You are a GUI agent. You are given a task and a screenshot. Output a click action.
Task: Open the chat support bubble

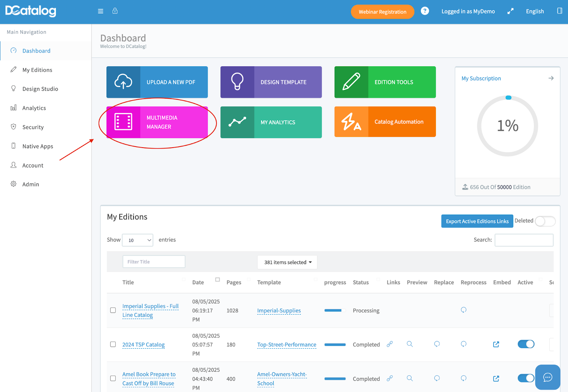point(547,377)
